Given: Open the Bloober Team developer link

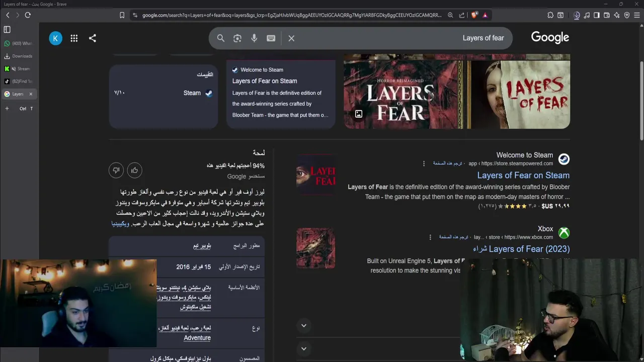Looking at the screenshot, I should [x=202, y=246].
